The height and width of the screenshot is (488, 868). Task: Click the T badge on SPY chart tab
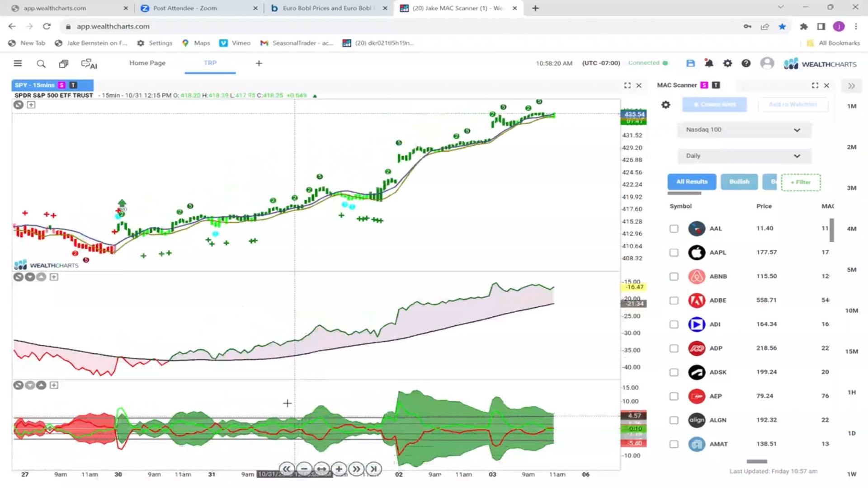73,85
